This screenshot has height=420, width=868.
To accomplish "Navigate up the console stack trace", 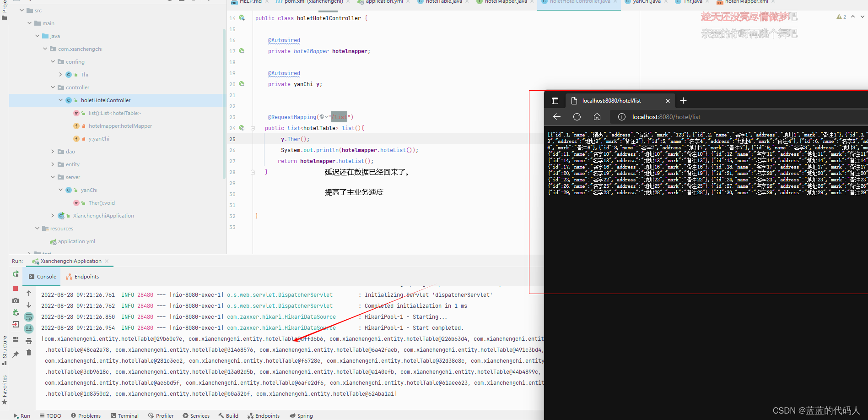I will click(x=28, y=293).
